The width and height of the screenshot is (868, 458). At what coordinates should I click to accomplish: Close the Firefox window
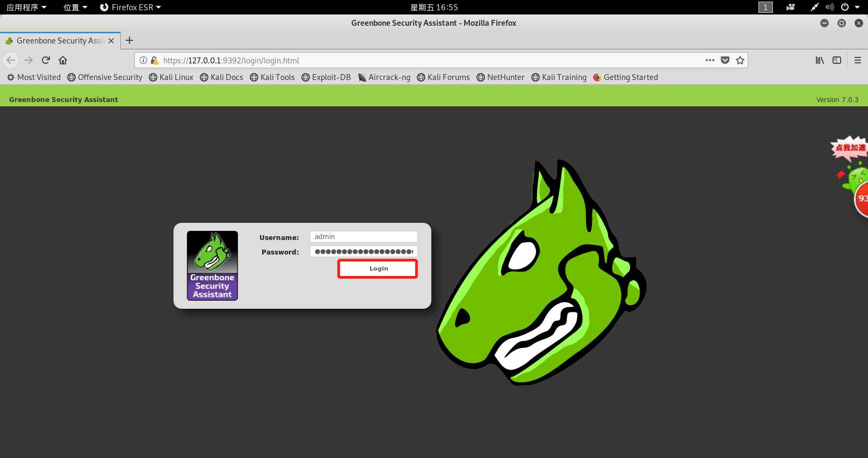click(x=859, y=23)
